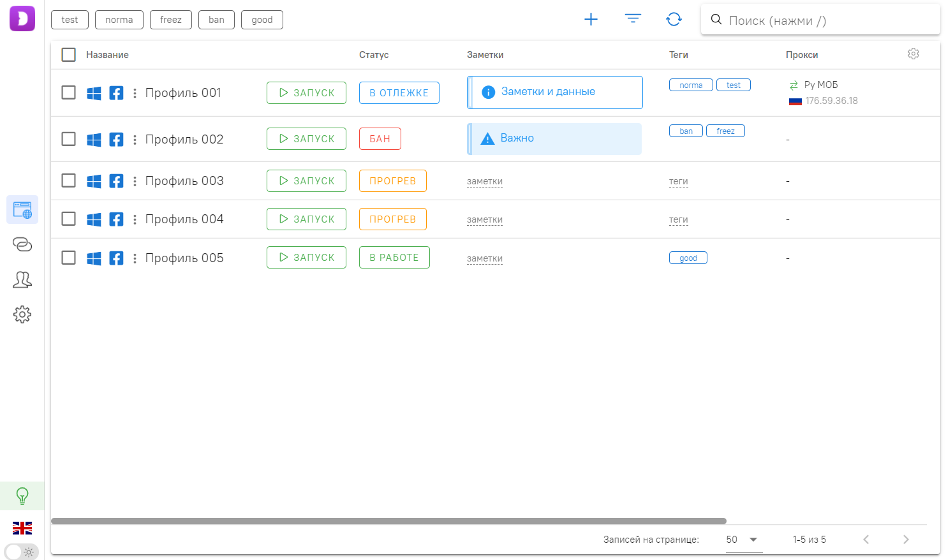Click the Windows icon of Профиль 002
This screenshot has height=560, width=946.
pos(94,139)
